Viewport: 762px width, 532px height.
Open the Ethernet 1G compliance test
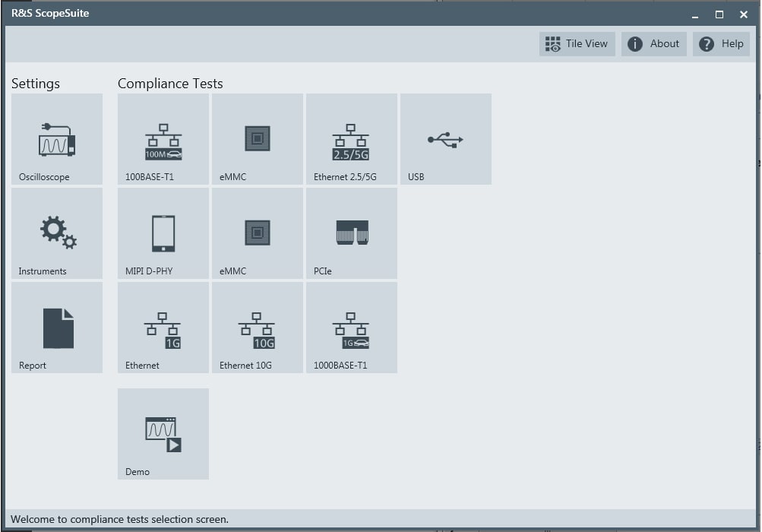pyautogui.click(x=163, y=328)
